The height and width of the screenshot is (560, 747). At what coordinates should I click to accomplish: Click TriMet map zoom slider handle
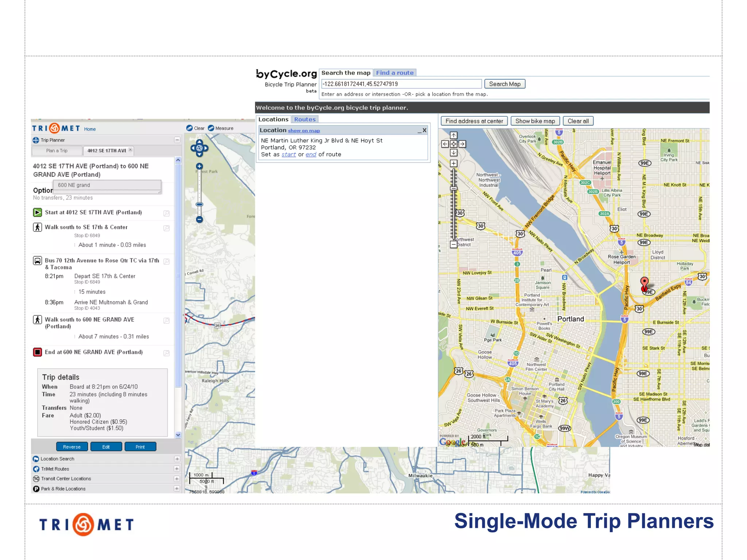pos(199,205)
